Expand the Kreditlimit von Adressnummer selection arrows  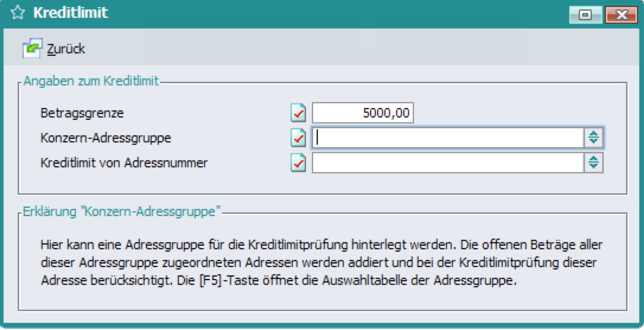593,163
